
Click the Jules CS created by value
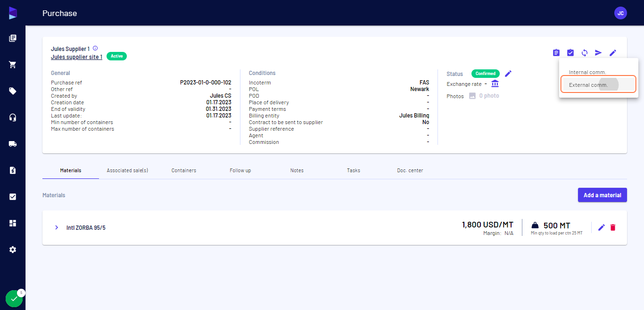[x=221, y=96]
